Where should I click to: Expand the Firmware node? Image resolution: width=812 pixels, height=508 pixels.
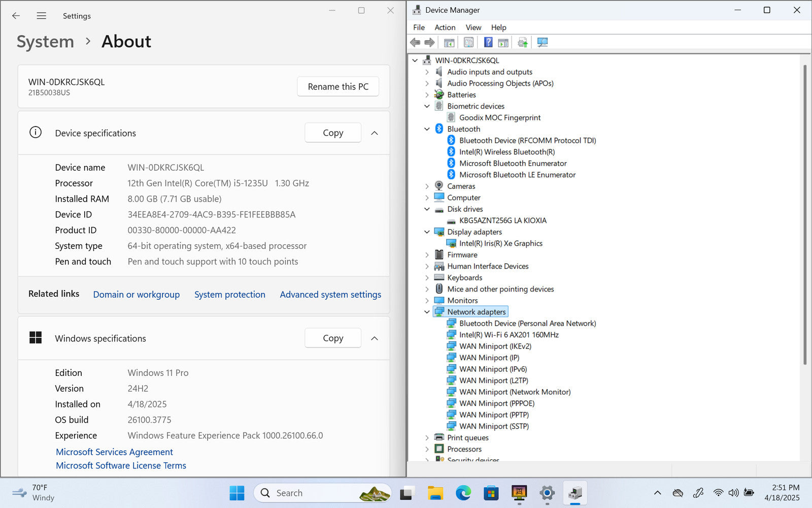coord(427,255)
